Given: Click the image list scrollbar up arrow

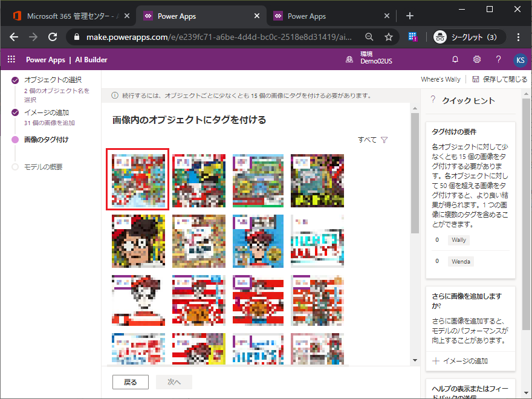Looking at the screenshot, I should point(415,108).
